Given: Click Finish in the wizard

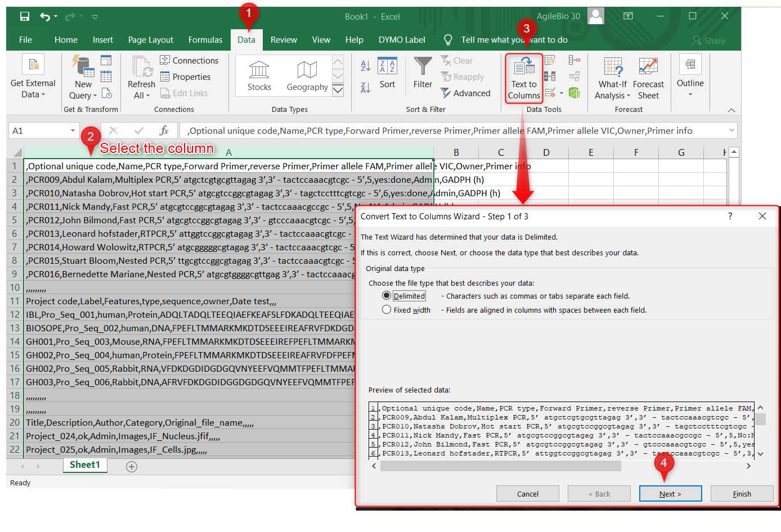Looking at the screenshot, I should point(742,494).
